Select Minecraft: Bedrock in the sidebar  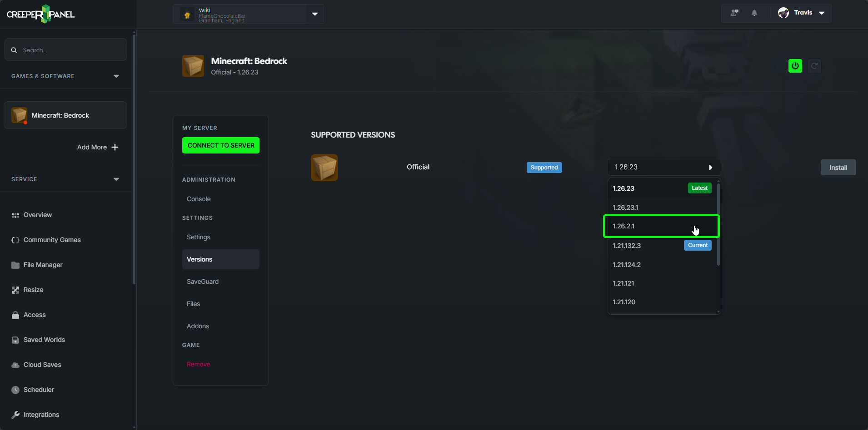(x=65, y=115)
